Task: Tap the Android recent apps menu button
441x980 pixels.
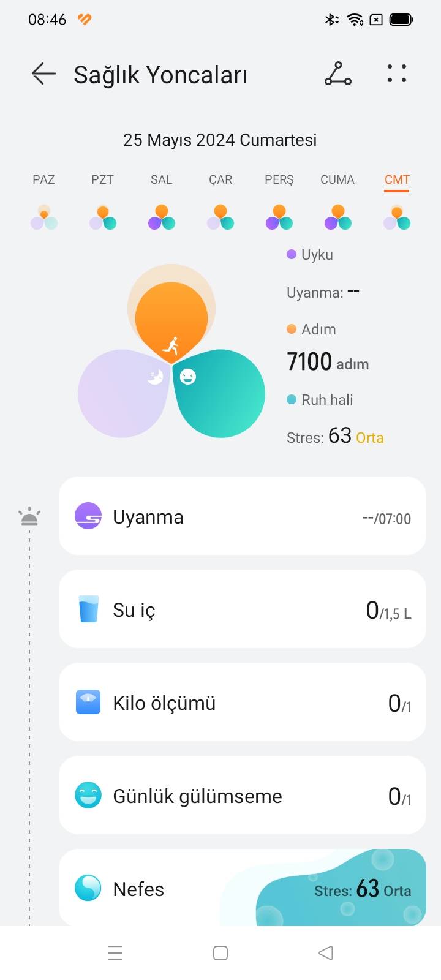Action: [115, 953]
